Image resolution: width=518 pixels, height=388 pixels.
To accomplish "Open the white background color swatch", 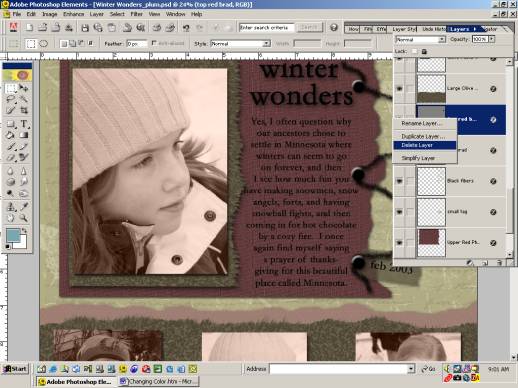I will 22,243.
